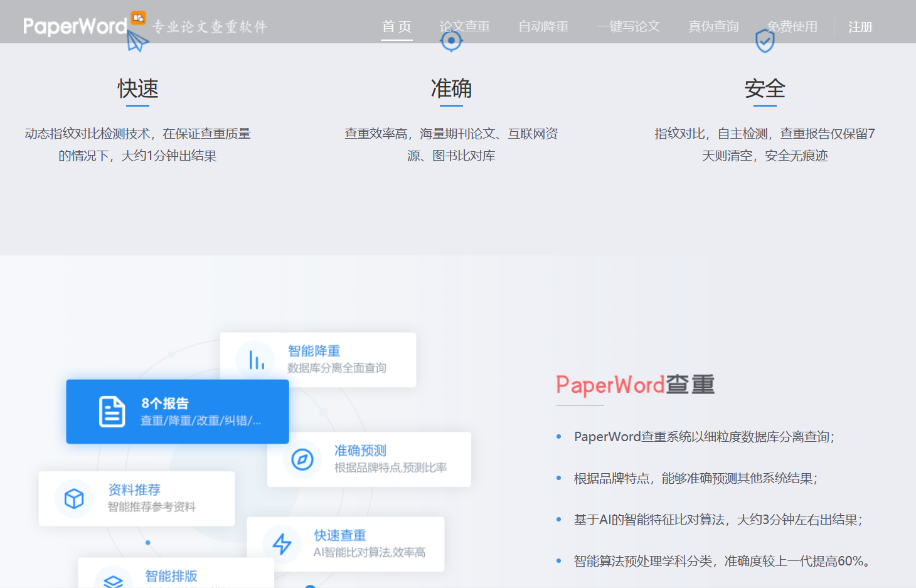The width and height of the screenshot is (916, 588).
Task: Open the 一键写论文 page
Action: 628,27
